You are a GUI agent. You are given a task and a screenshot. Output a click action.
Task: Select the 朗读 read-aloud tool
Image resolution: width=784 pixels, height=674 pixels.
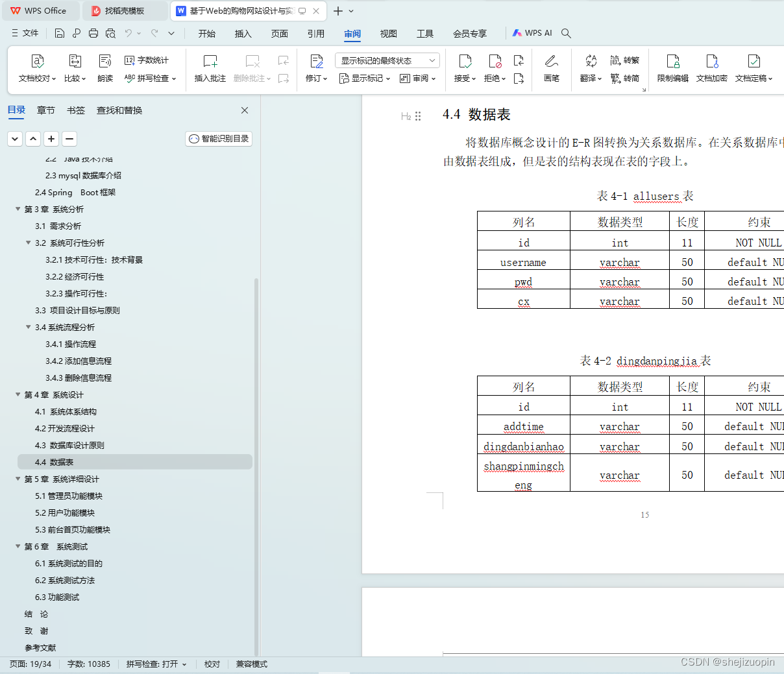coord(104,68)
